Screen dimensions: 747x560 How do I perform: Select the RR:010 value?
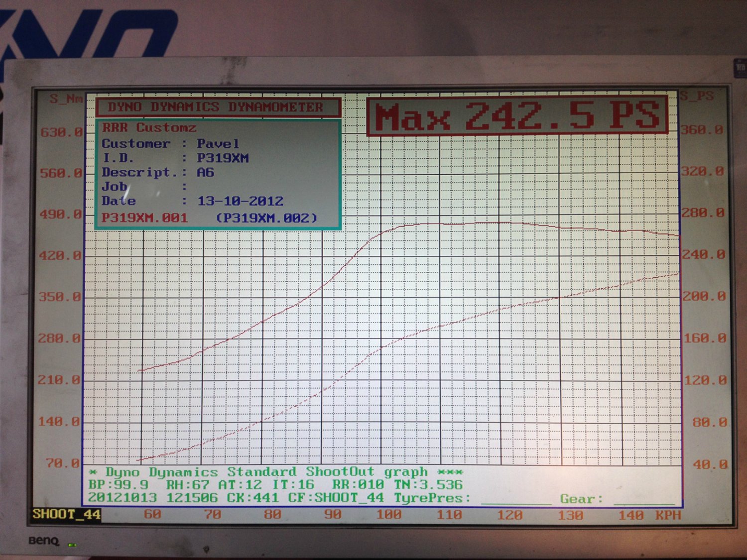[x=358, y=485]
